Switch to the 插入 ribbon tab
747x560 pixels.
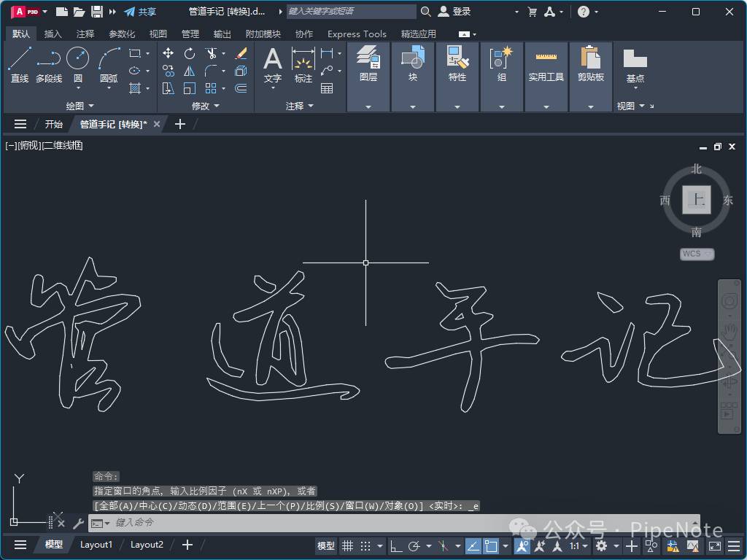(53, 34)
